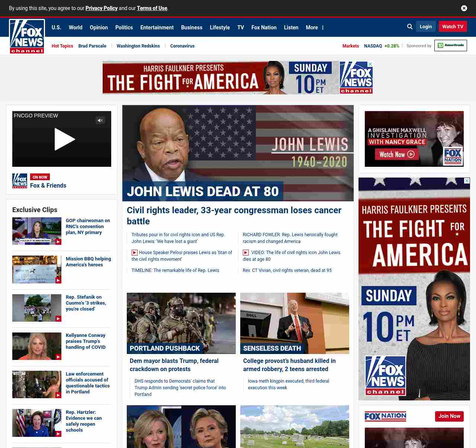The height and width of the screenshot is (448, 476).
Task: Click the AdChoices icon on top banner
Action: (x=370, y=64)
